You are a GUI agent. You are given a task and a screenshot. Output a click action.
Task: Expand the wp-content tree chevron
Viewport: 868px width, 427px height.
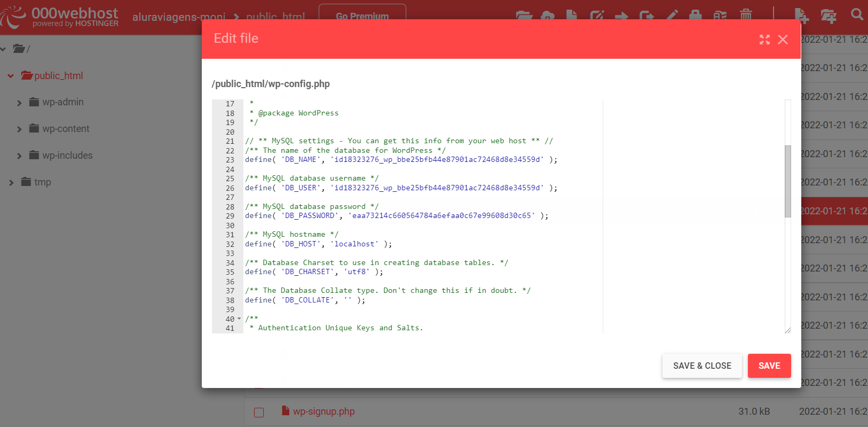19,129
